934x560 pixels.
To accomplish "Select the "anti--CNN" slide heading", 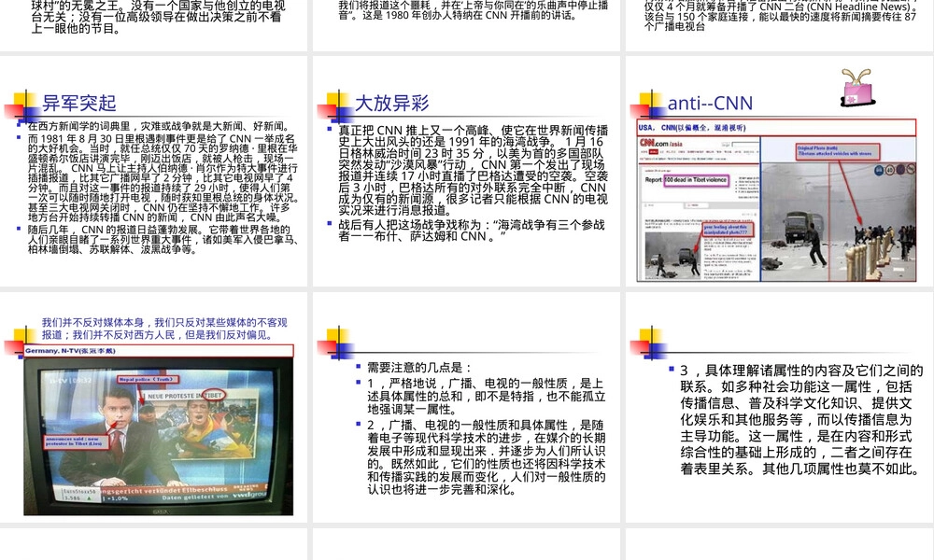I will [710, 103].
